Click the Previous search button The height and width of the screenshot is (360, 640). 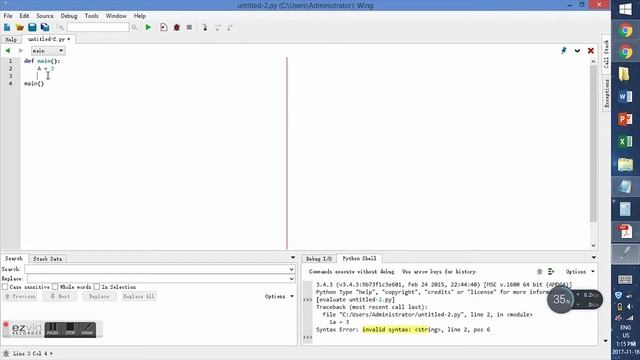point(20,296)
